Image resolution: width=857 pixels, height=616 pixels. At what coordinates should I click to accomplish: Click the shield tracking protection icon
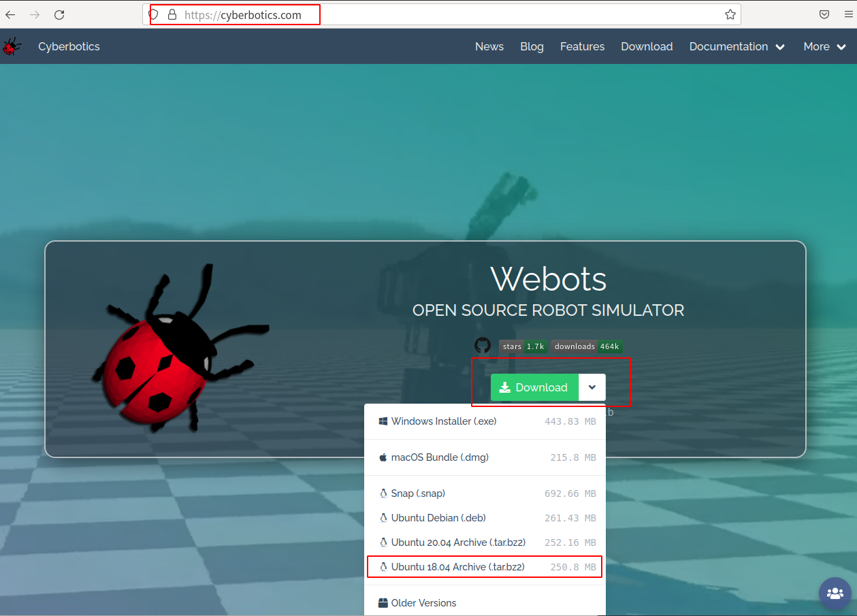[154, 14]
